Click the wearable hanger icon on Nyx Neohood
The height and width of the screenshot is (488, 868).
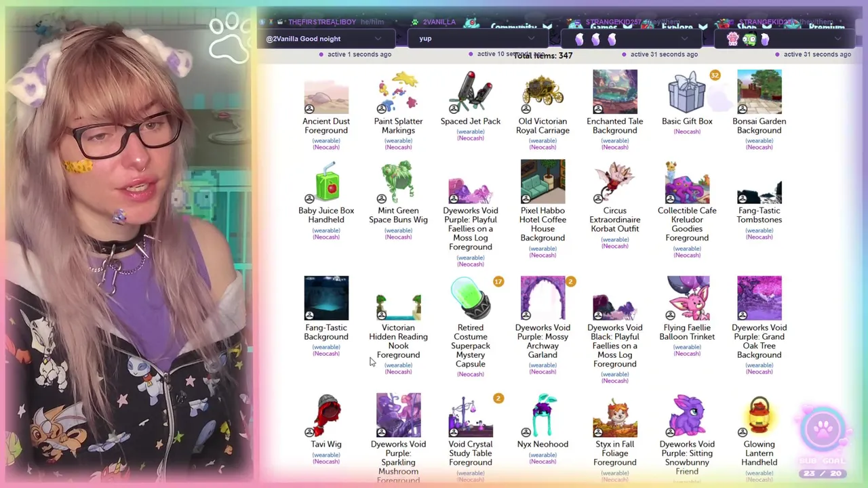[526, 432]
